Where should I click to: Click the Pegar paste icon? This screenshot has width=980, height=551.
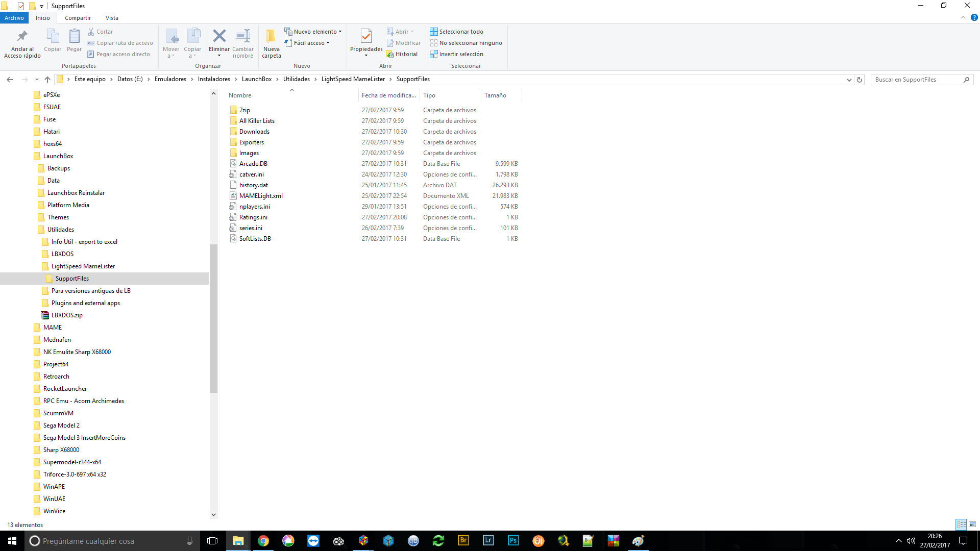[74, 36]
